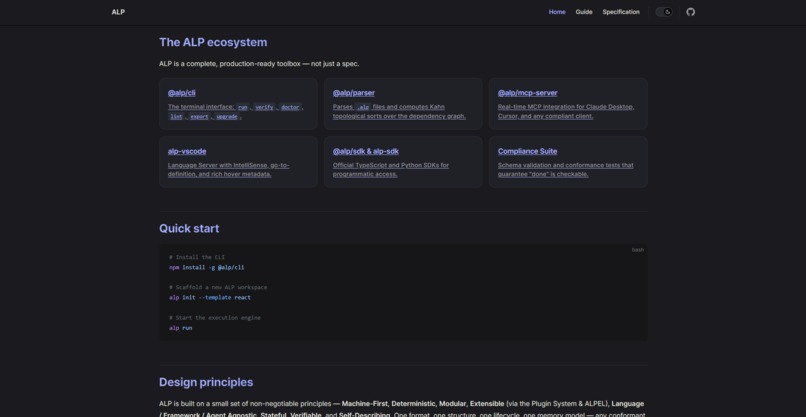This screenshot has height=417, width=806.
Task: Click the 'run' inline code tag
Action: (x=242, y=107)
